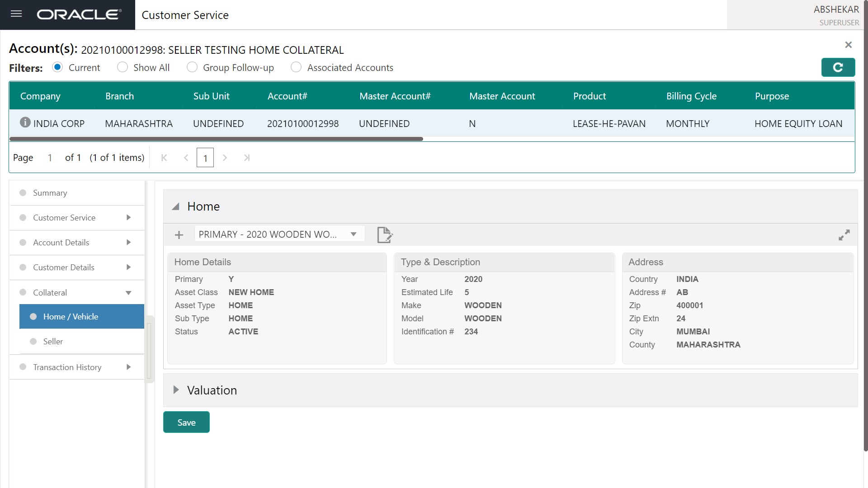Click the plus add icon in Home section
Image resolution: width=868 pixels, height=488 pixels.
[x=179, y=235]
